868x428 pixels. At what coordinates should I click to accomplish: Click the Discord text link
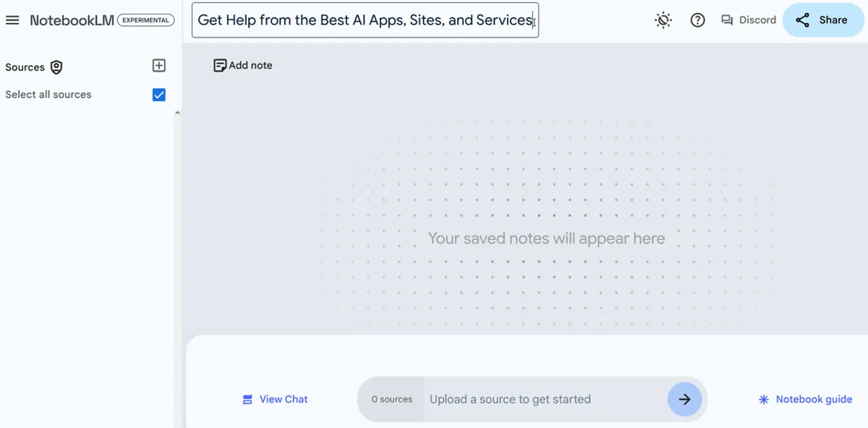(x=757, y=20)
